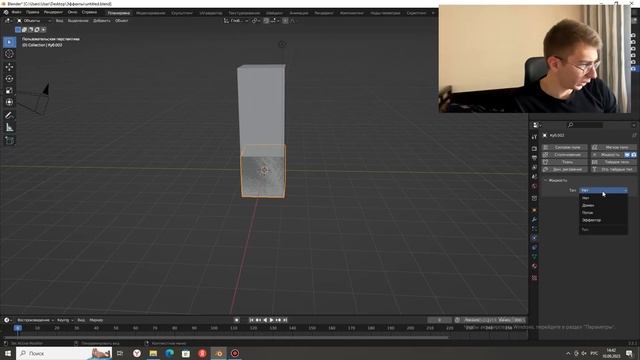Select the 3D Cursor tool
The width and height of the screenshot is (640, 360).
tap(9, 54)
